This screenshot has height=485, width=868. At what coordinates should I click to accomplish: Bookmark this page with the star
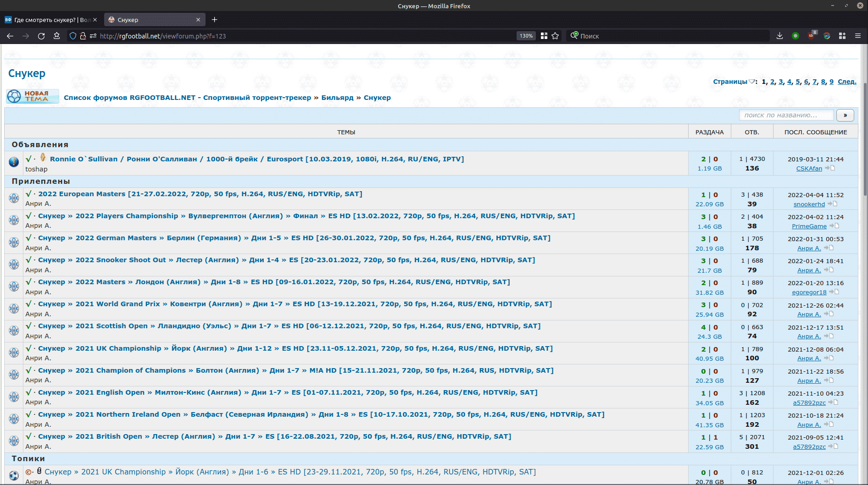tap(555, 36)
